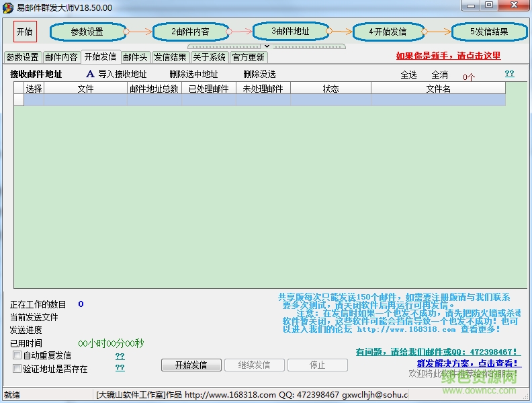This screenshot has height=403, width=532.
Task: Open the red 如果你是新手 help link
Action: pyautogui.click(x=448, y=56)
